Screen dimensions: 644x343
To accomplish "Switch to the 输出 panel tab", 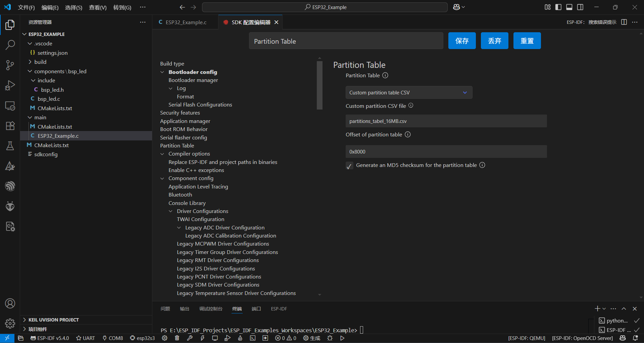I will 184,309.
